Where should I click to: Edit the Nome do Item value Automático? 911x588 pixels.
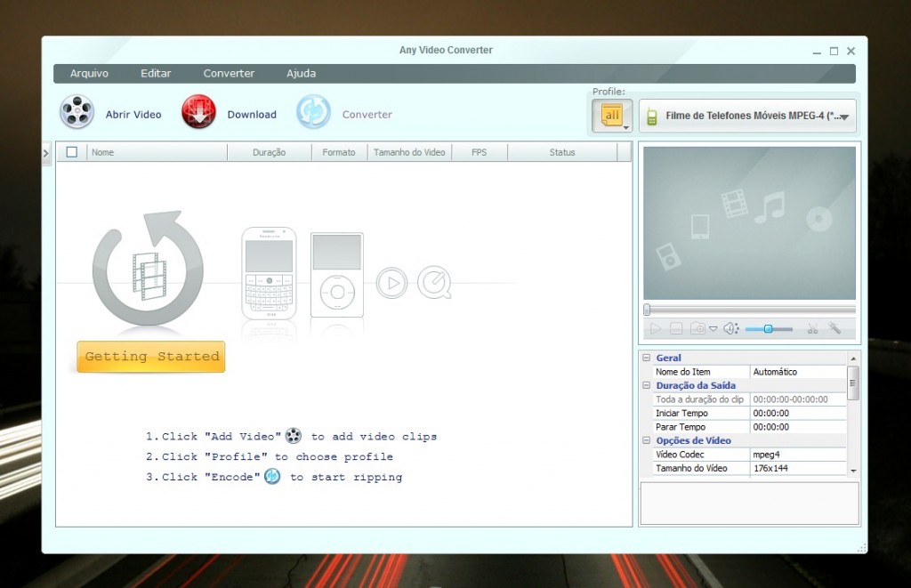[x=798, y=372]
